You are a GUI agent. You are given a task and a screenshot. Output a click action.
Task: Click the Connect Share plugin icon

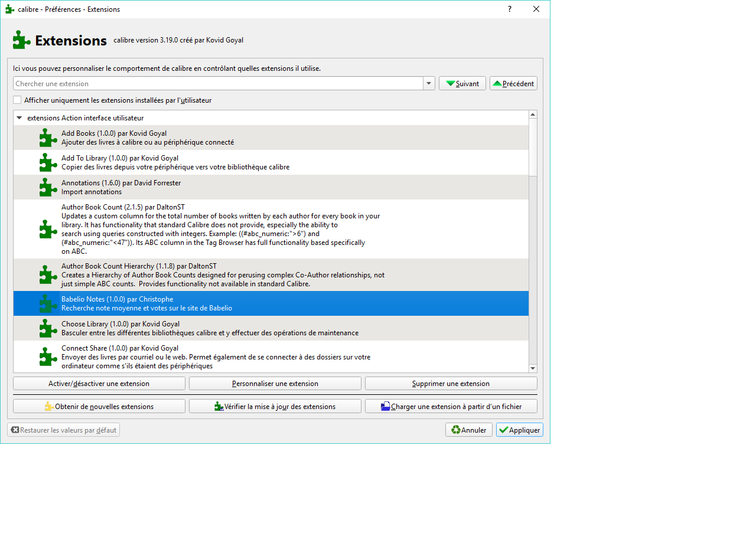tap(48, 356)
